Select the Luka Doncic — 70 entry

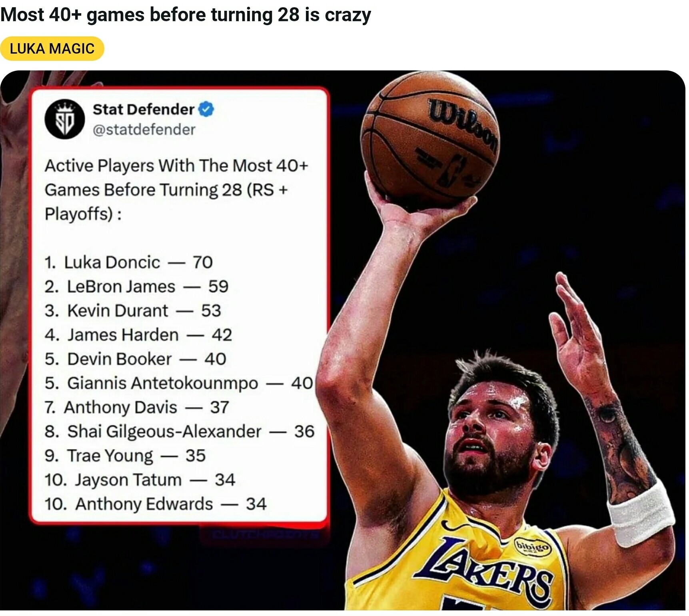(x=128, y=262)
